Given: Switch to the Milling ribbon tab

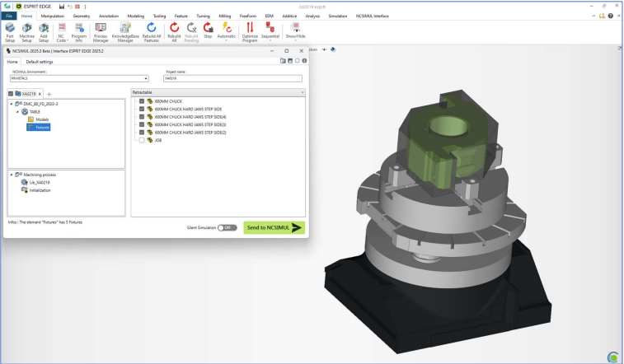Looking at the screenshot, I should (224, 16).
